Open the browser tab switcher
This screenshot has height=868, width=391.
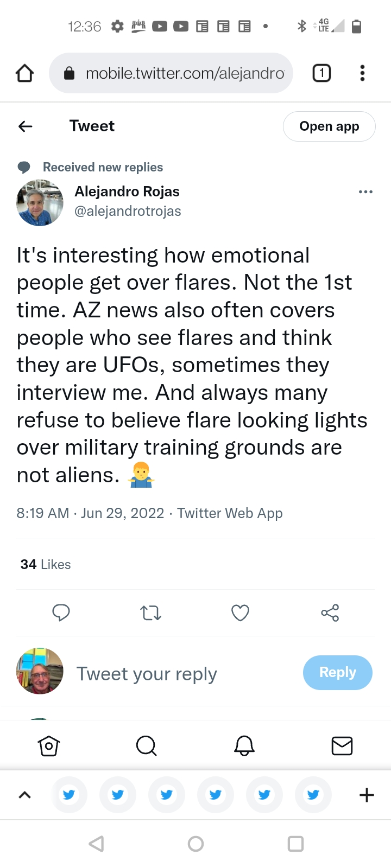(x=321, y=73)
